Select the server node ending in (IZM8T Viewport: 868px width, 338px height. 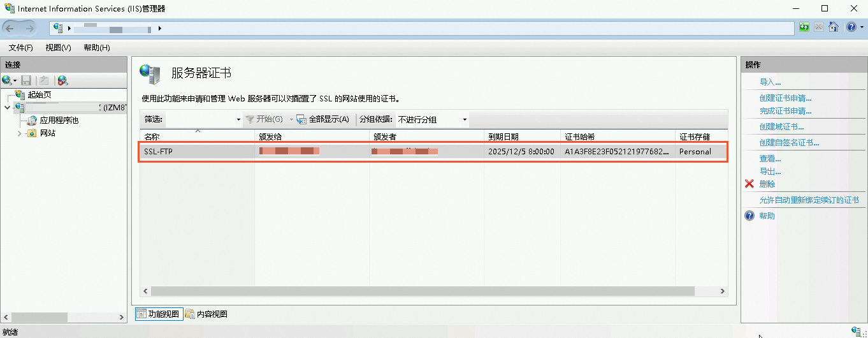coord(70,108)
